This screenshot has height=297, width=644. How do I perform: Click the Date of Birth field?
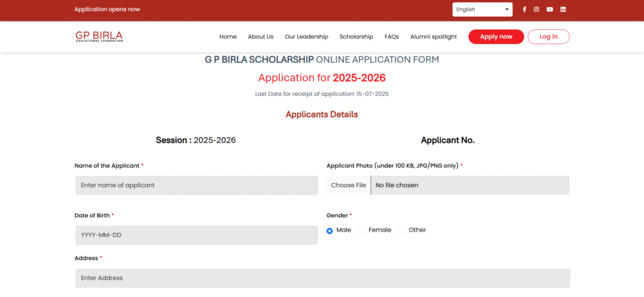click(x=196, y=235)
